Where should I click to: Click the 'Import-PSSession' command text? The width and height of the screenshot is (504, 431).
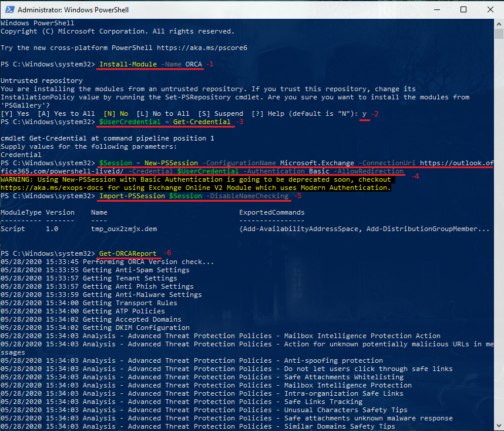coord(132,196)
